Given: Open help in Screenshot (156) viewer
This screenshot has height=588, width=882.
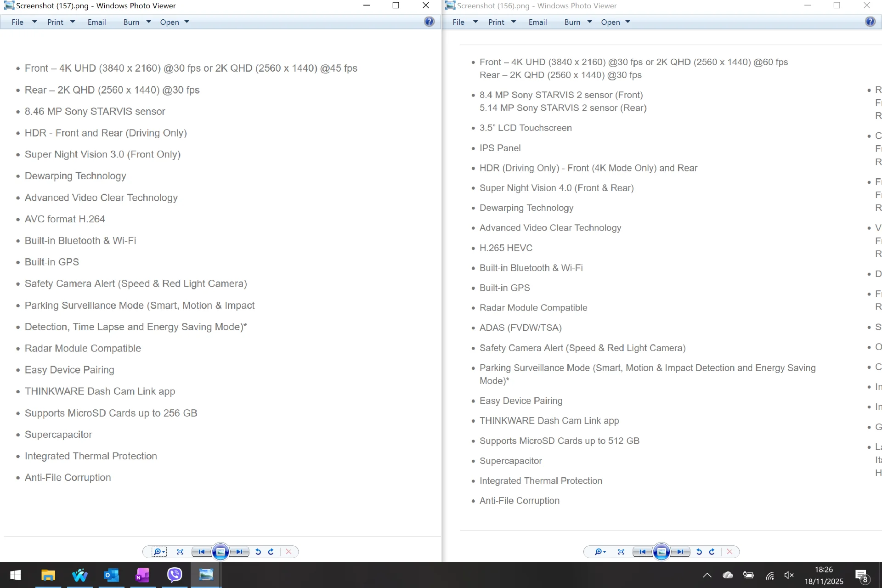Looking at the screenshot, I should tap(870, 22).
